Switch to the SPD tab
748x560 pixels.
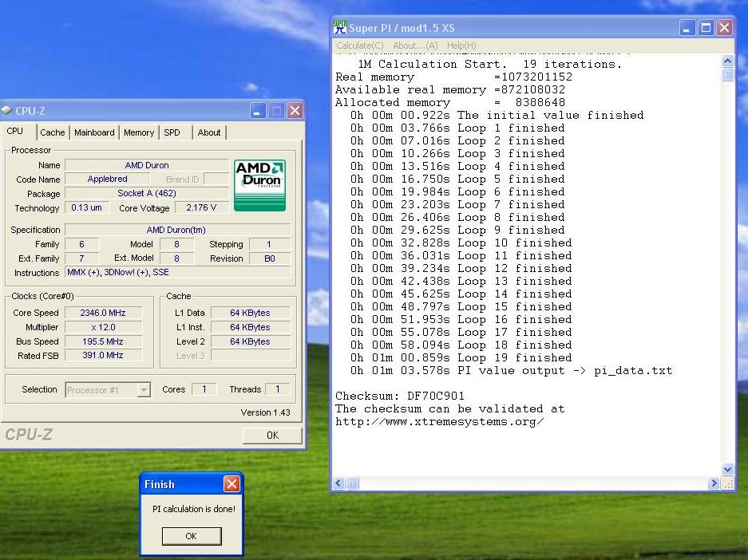[x=172, y=132]
